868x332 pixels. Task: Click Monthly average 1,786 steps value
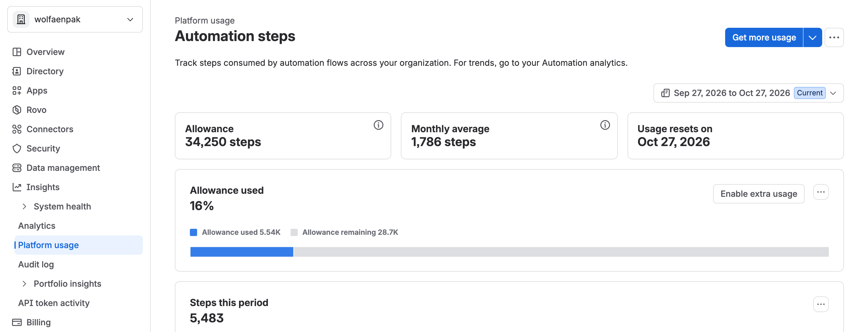443,142
